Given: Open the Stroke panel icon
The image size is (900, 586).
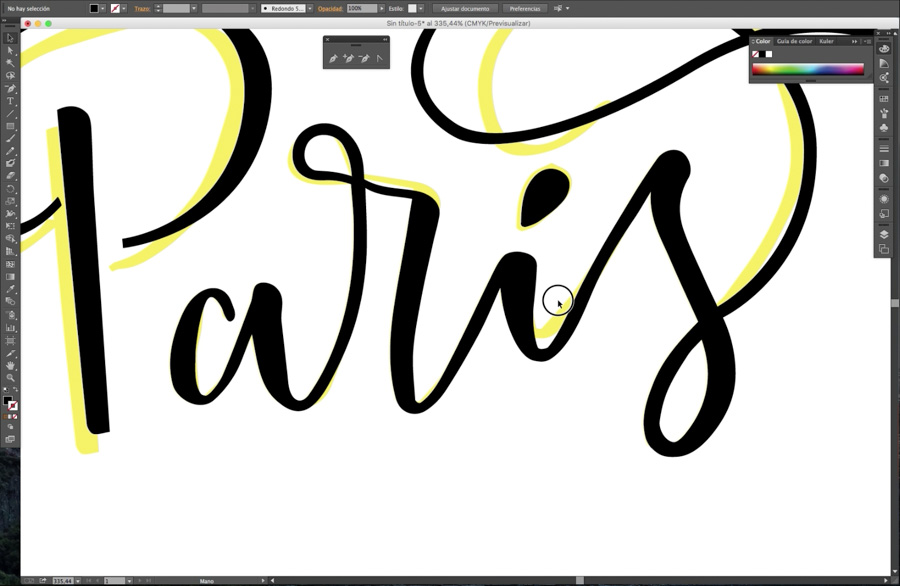Looking at the screenshot, I should pos(884,149).
